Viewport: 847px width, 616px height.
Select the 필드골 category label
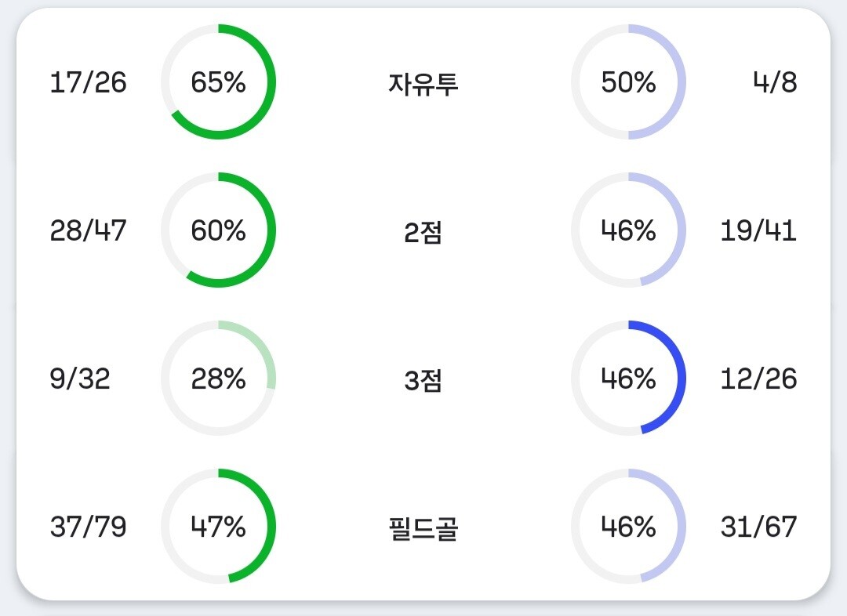point(423,529)
